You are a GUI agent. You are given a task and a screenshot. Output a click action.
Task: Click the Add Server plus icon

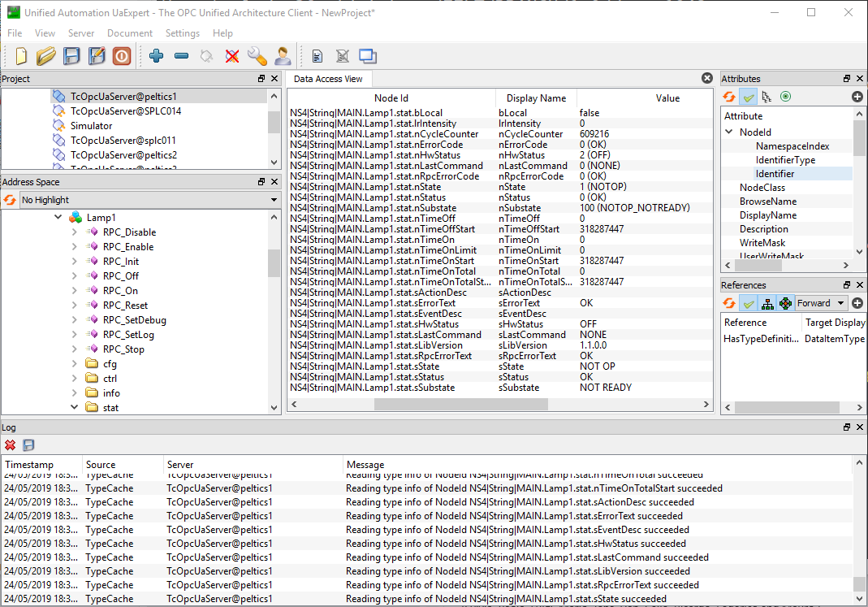click(157, 56)
